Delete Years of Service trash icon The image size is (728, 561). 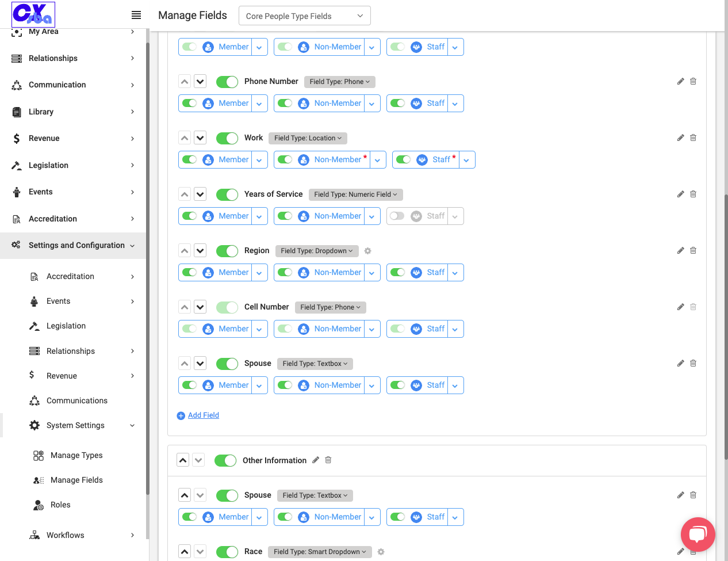coord(693,194)
